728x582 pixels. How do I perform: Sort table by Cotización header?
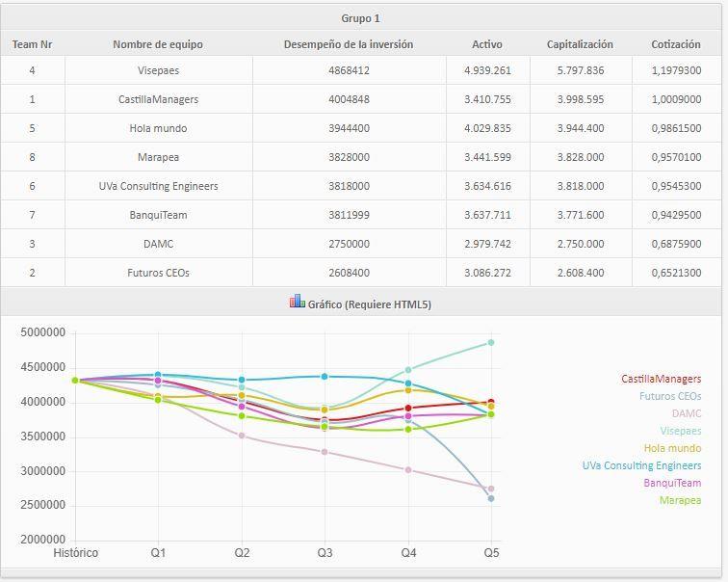(675, 44)
